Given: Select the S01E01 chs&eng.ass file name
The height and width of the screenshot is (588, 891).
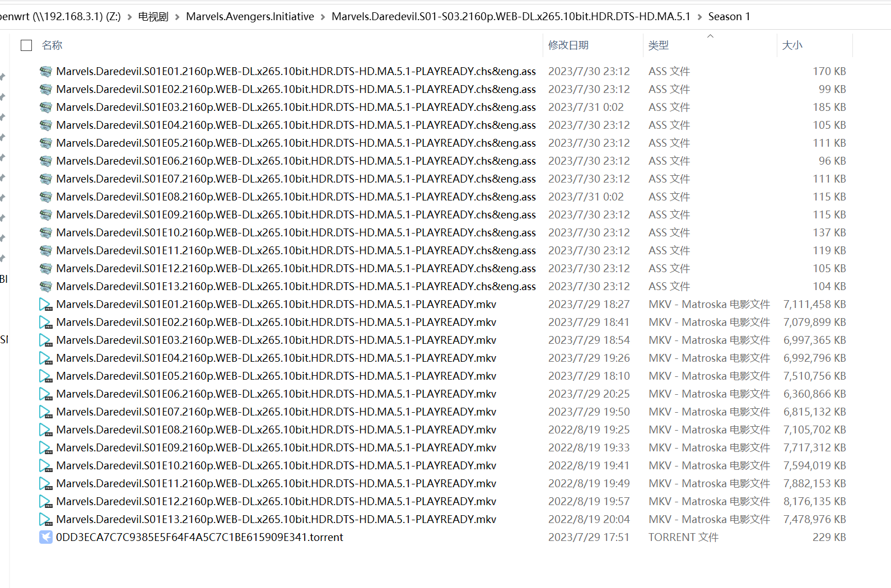Looking at the screenshot, I should (296, 71).
